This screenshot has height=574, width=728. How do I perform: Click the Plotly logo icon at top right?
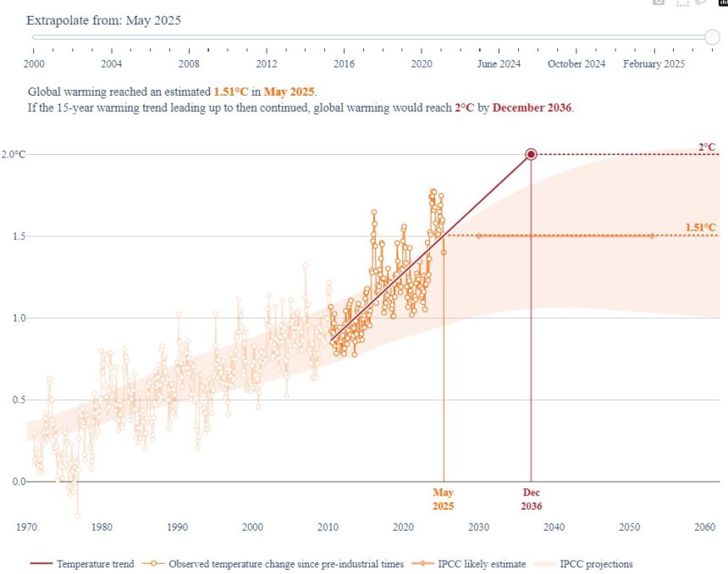pos(722,3)
